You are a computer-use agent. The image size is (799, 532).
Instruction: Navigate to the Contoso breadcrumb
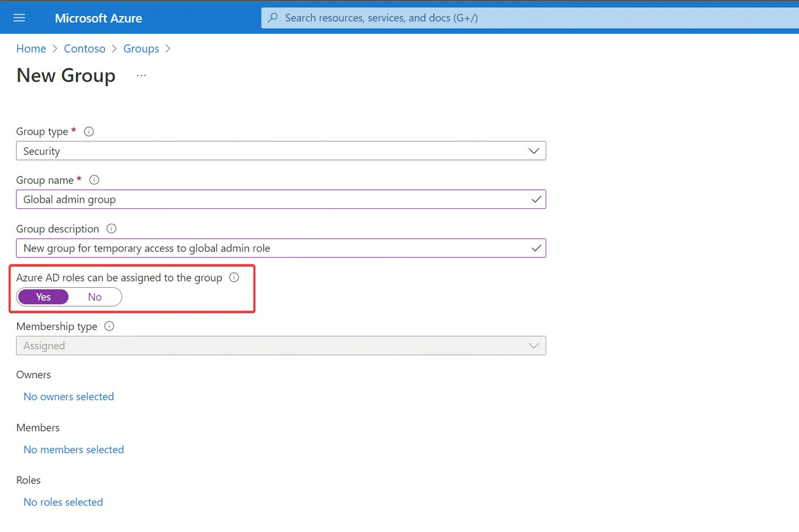[x=84, y=49]
